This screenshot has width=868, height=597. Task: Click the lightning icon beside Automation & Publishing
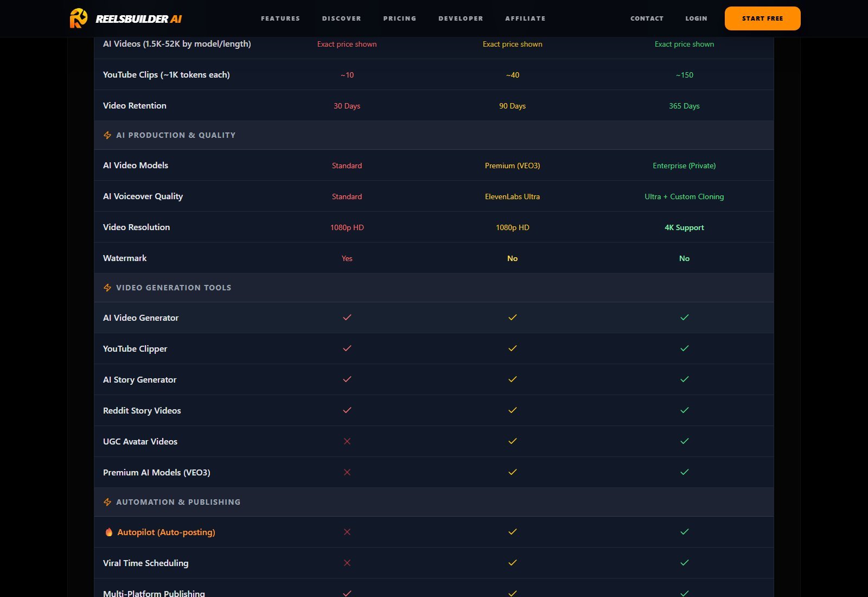(107, 502)
